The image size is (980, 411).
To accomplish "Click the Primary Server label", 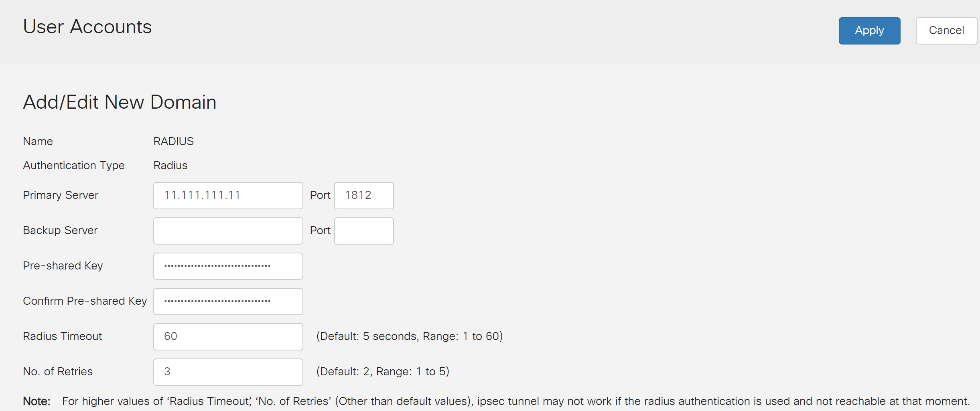I will (61, 195).
